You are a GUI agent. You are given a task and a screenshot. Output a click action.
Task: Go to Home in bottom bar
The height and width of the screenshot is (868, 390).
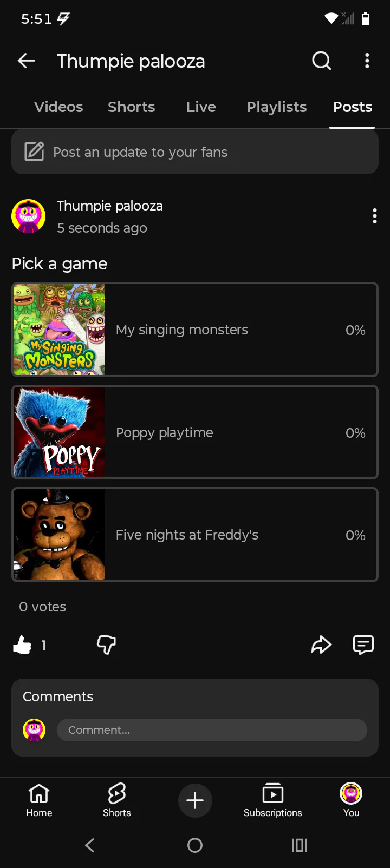click(x=39, y=800)
